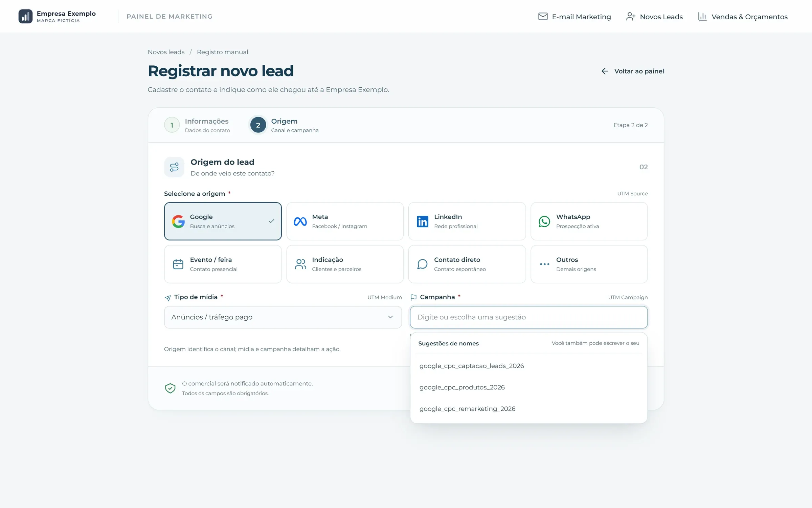Open the Tipo de mídia dropdown
The image size is (812, 508).
tap(283, 317)
